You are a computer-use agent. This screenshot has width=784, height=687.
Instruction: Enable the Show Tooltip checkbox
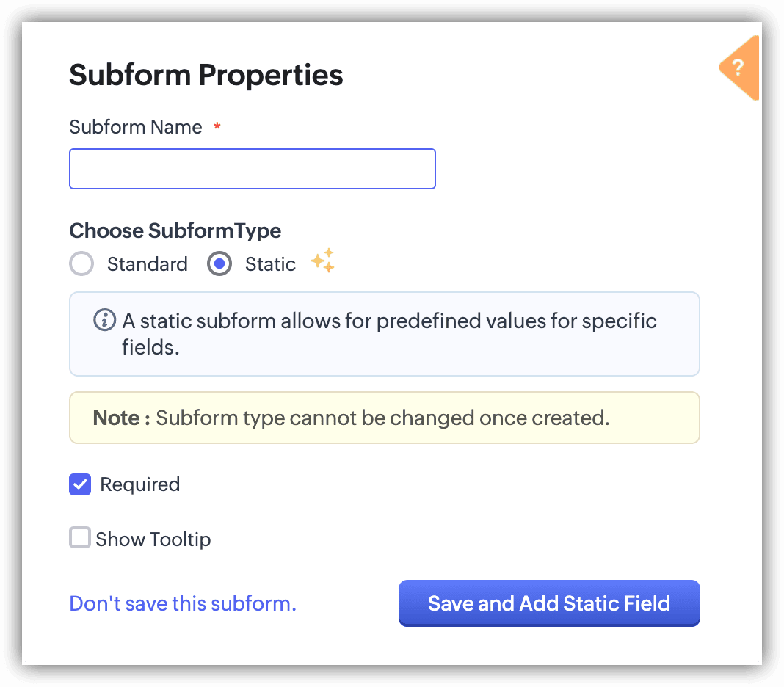click(80, 538)
